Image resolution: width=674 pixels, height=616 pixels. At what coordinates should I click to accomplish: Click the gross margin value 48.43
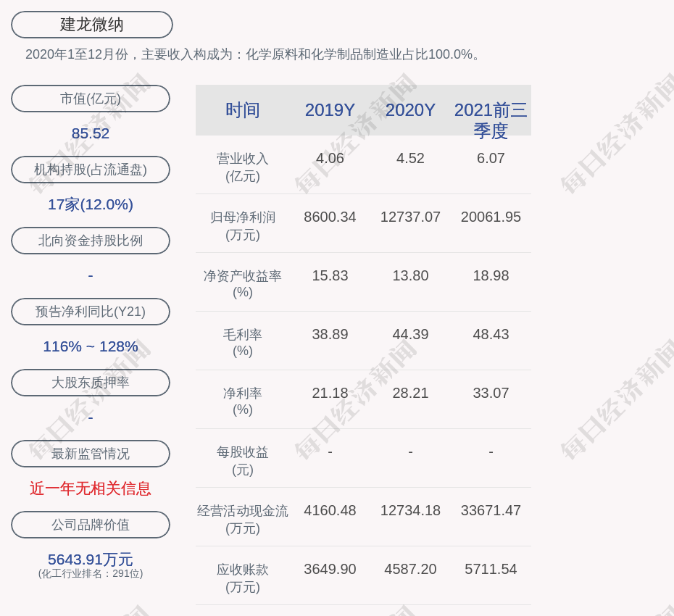pos(491,334)
